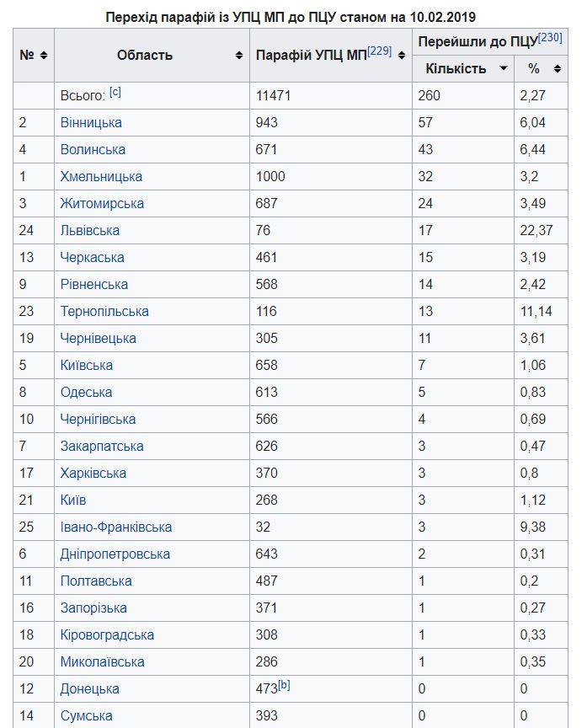
Task: Open note [b] next to 473
Action: pos(284,685)
